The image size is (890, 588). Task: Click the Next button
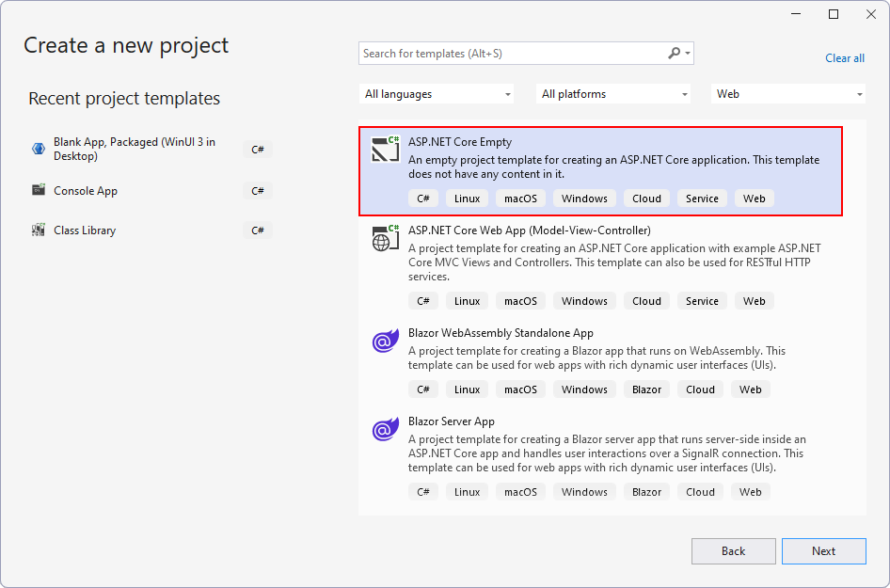point(824,551)
